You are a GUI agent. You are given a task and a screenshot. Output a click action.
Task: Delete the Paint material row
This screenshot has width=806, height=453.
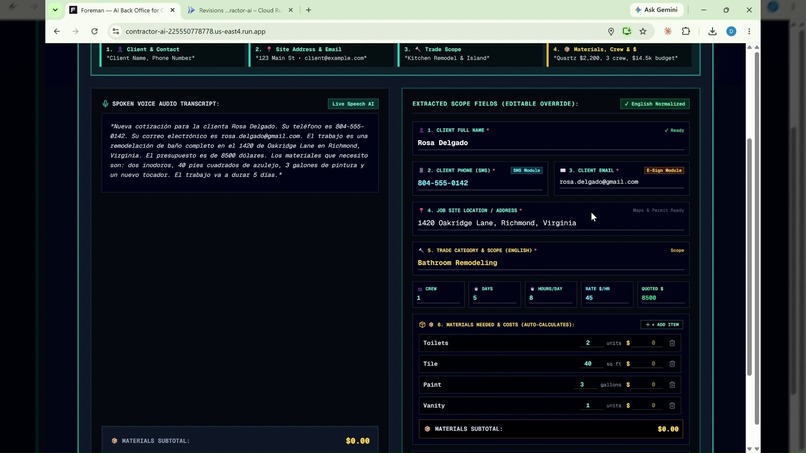coord(672,385)
